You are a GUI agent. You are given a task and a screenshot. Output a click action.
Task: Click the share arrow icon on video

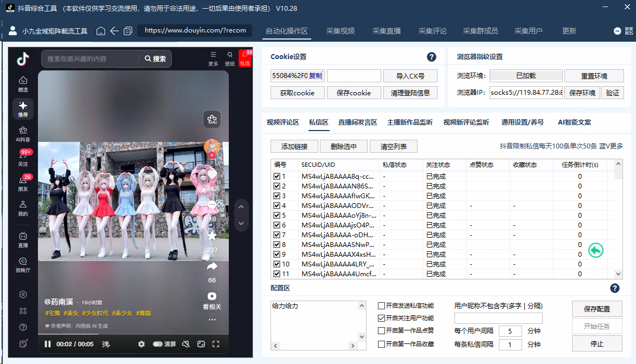click(x=212, y=266)
